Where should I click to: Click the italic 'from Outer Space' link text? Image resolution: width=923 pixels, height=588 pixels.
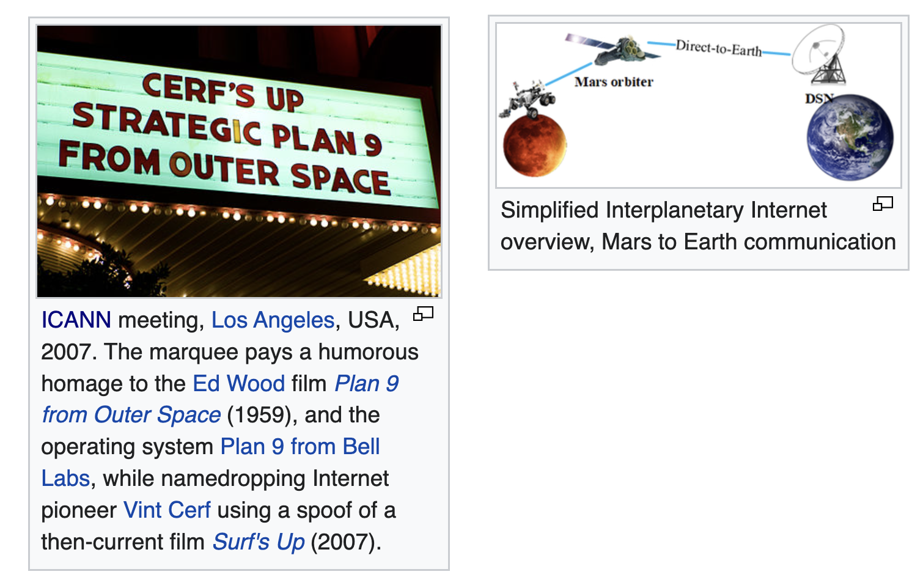point(131,414)
